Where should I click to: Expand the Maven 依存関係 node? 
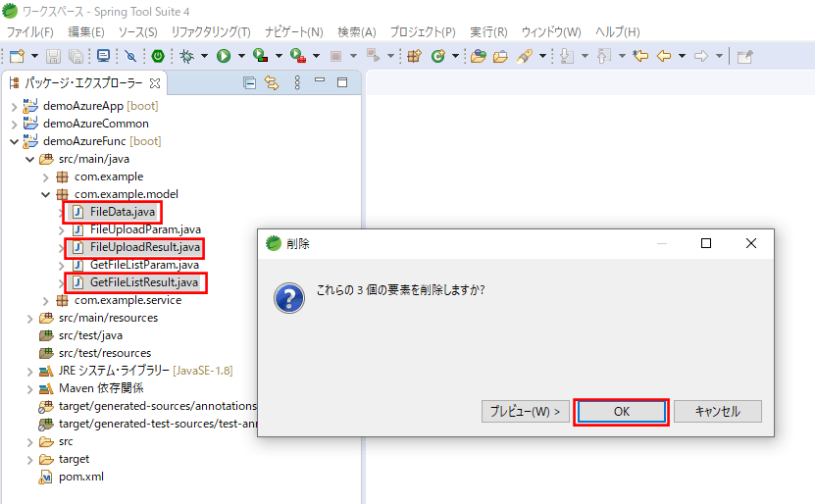tap(29, 389)
